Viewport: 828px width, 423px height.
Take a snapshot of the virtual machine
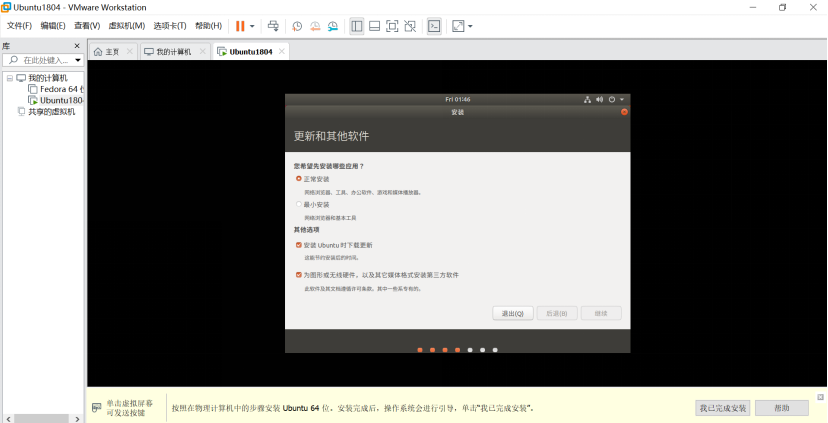[x=297, y=26]
